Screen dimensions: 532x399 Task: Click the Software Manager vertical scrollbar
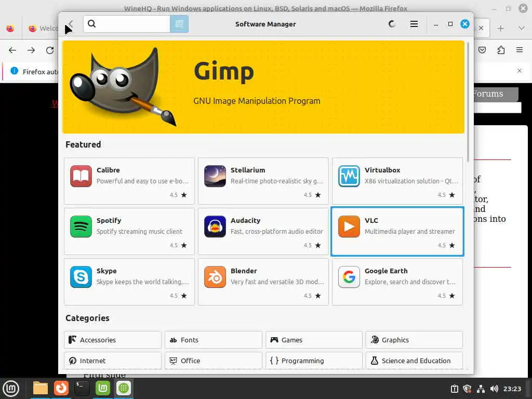pos(468,102)
